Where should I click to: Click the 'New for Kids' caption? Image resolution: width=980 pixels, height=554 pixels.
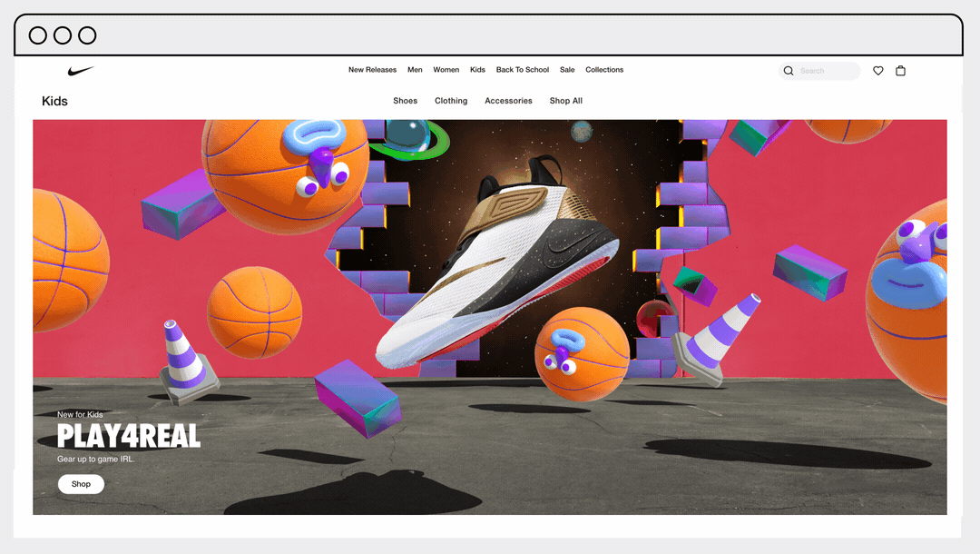[80, 414]
